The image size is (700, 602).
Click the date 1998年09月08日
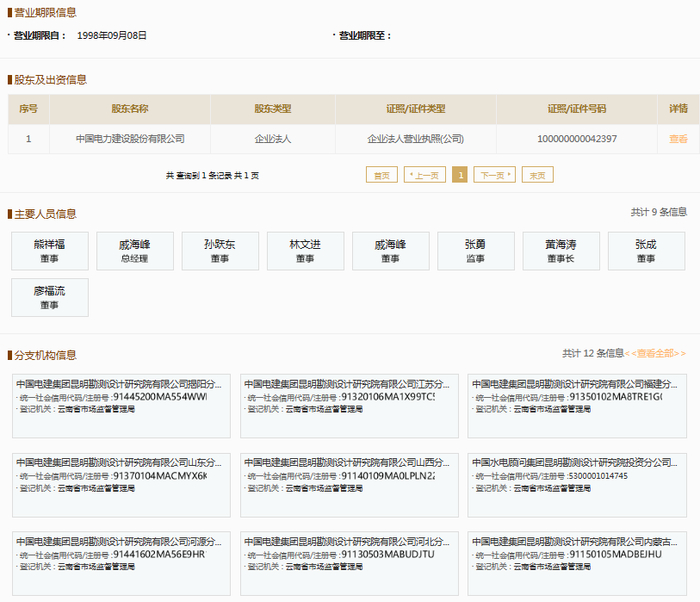click(x=112, y=35)
